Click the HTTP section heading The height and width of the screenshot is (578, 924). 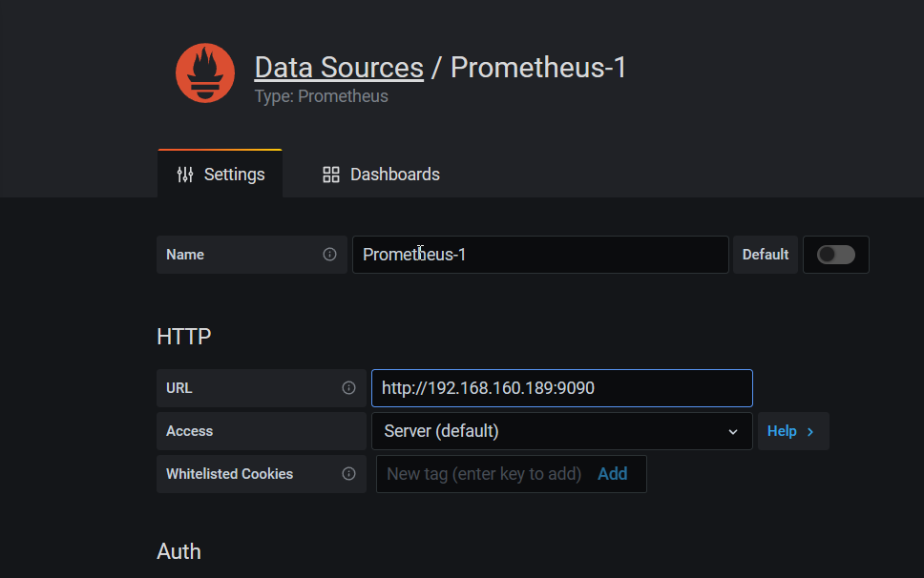click(184, 337)
